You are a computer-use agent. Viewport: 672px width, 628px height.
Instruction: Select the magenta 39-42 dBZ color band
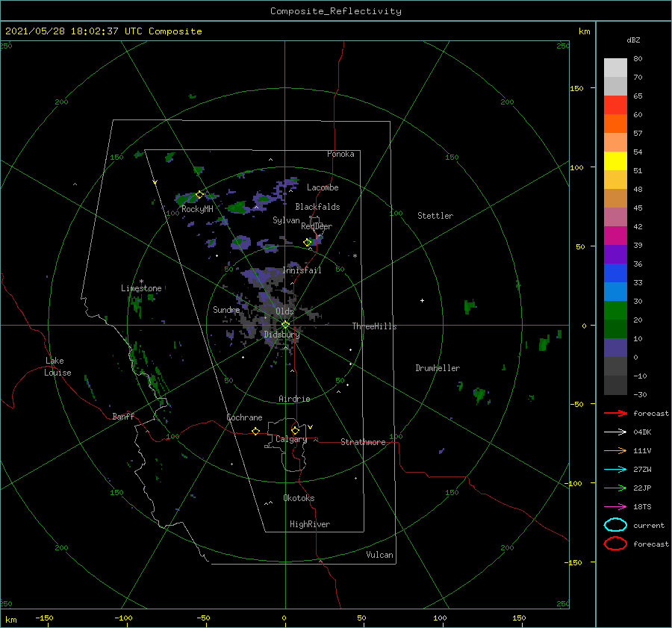tap(615, 236)
